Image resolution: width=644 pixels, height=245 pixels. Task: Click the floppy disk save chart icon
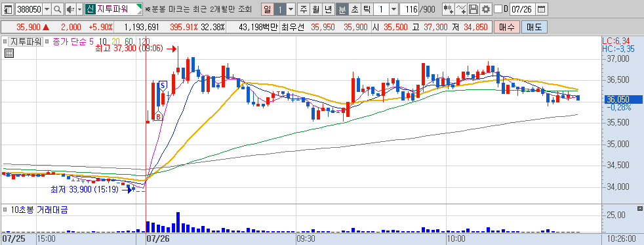point(473,9)
